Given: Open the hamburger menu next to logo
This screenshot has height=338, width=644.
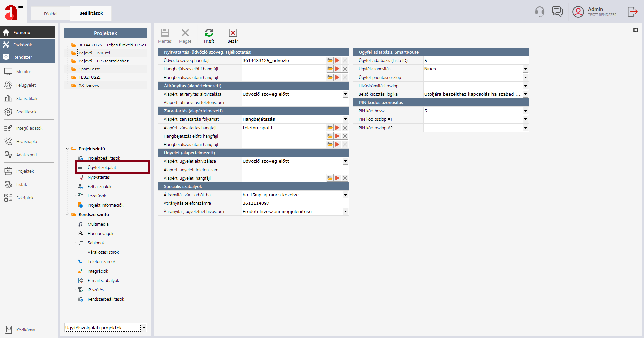Looking at the screenshot, I should coord(21,6).
